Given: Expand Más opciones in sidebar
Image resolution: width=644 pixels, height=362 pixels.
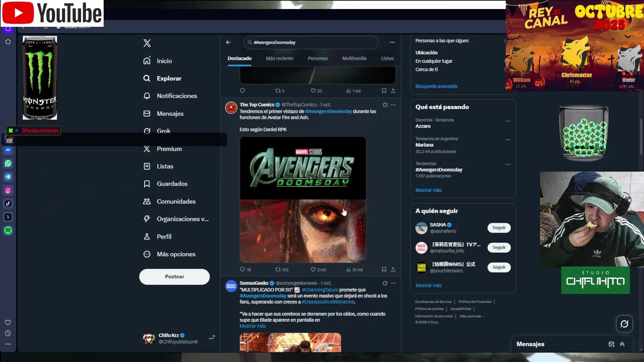Looking at the screenshot, I should click(x=169, y=254).
